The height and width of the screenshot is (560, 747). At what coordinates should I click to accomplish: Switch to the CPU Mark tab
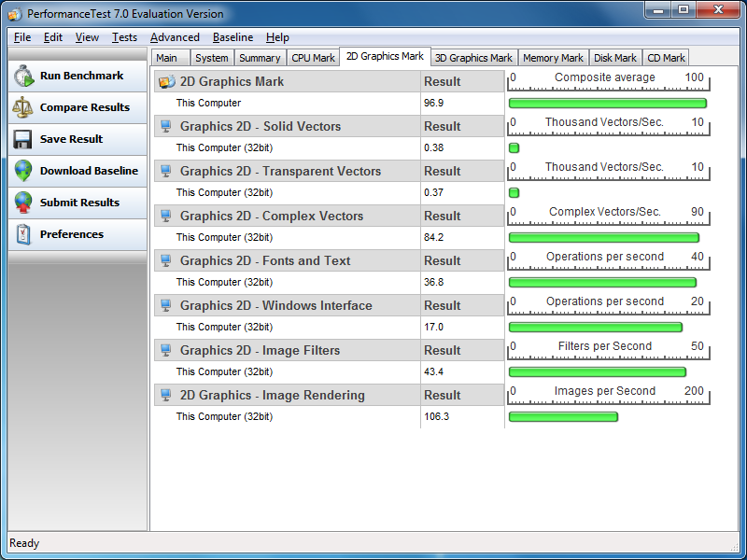313,58
